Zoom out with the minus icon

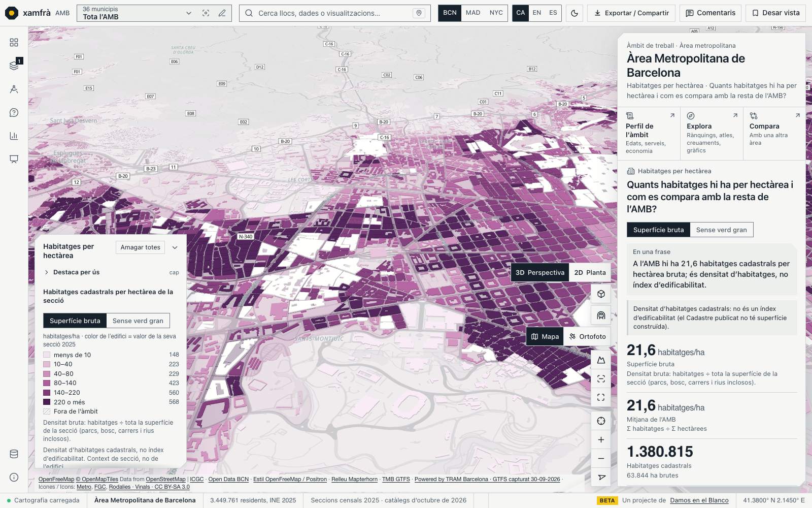(601, 458)
